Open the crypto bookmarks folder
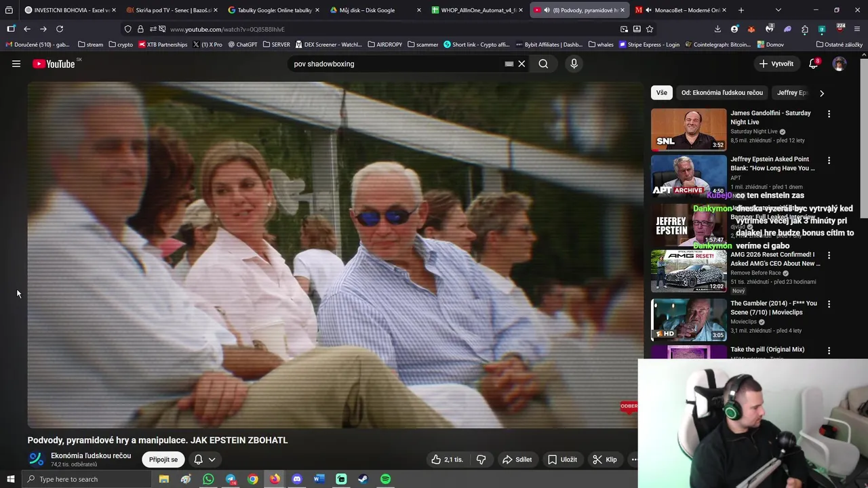Screen dimensions: 868x488 pyautogui.click(x=121, y=44)
